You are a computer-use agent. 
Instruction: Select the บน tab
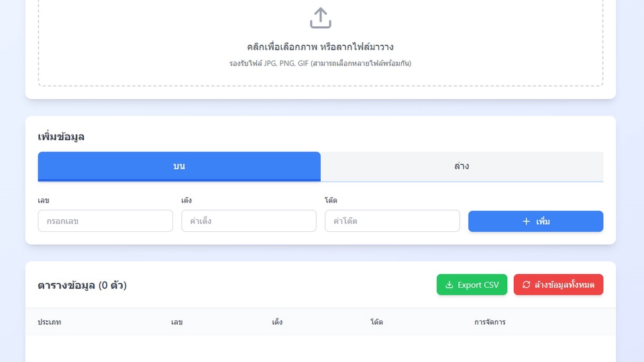point(179,166)
